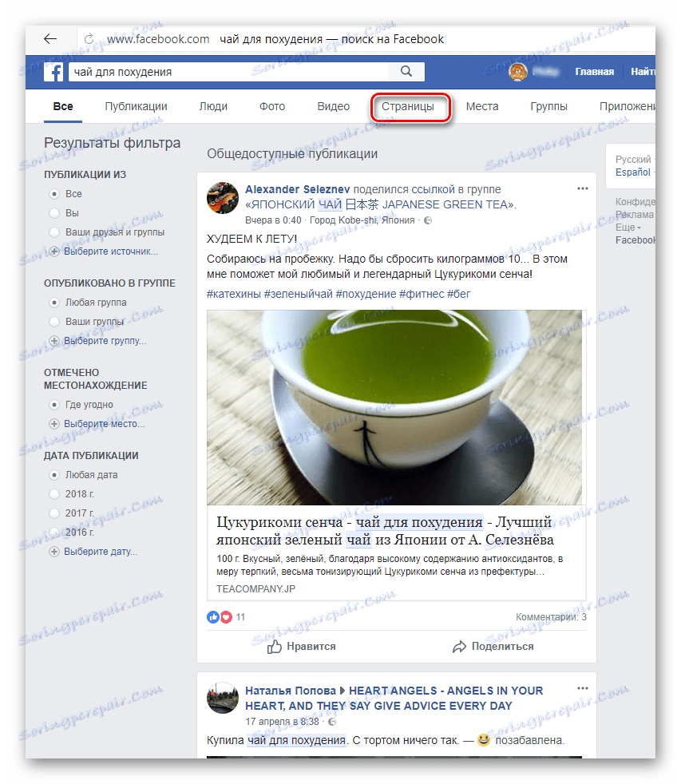The height and width of the screenshot is (784, 681).
Task: Switch to the Видео tab
Action: (x=333, y=105)
